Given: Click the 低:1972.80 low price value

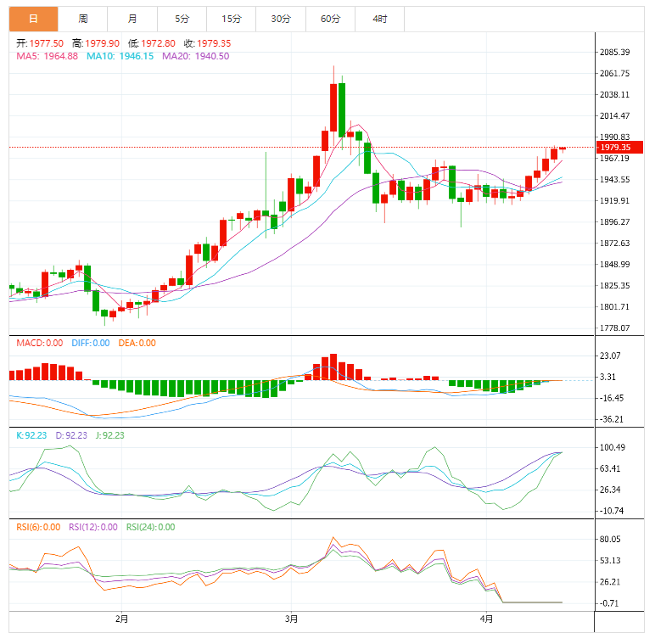Looking at the screenshot, I should [152, 43].
